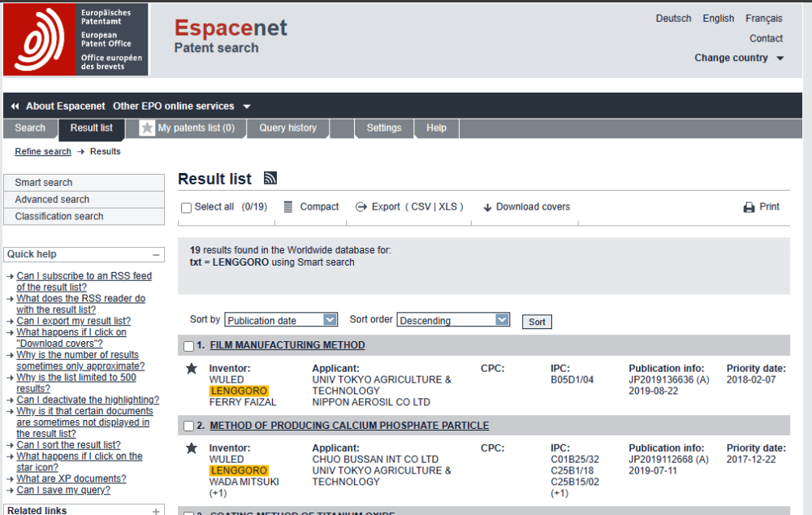812x515 pixels.
Task: Check the box for result 2
Action: coord(188,426)
